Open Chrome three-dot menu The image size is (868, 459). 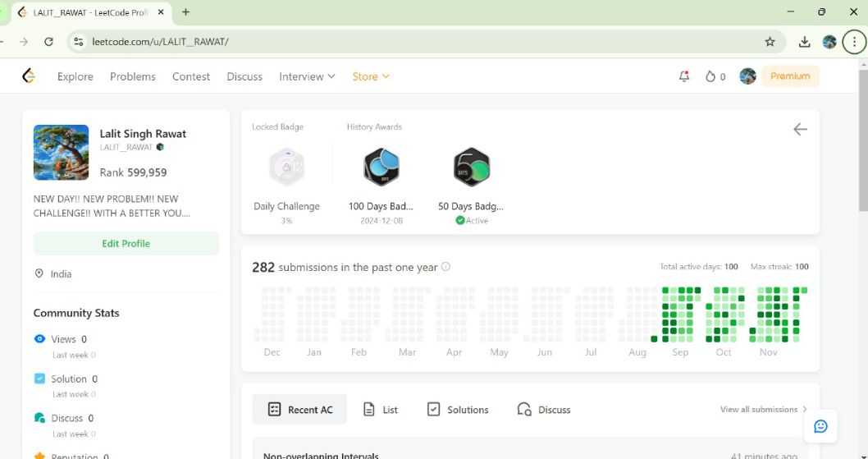854,42
